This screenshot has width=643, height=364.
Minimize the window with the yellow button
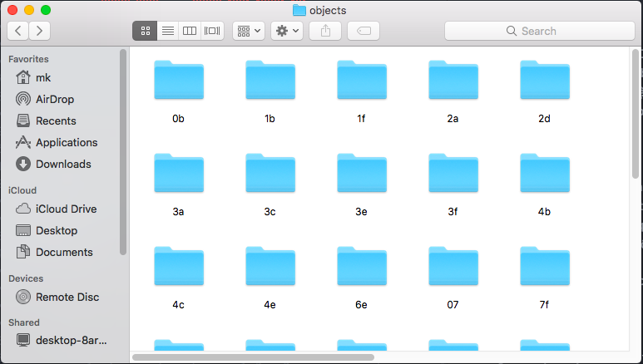click(29, 10)
